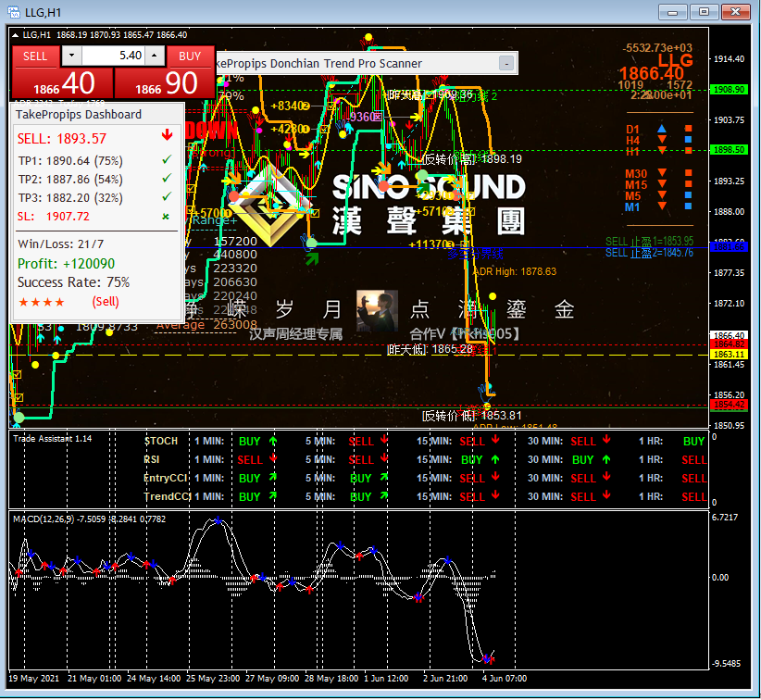Screen dimensions: 761x700
Task: Click the blue square next to H4
Action: [688, 140]
